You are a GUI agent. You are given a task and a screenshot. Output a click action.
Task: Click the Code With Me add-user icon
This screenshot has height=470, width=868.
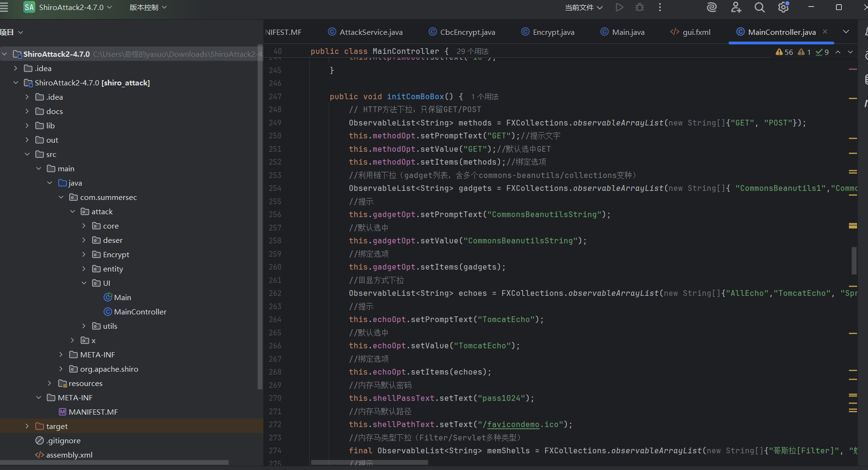(736, 7)
